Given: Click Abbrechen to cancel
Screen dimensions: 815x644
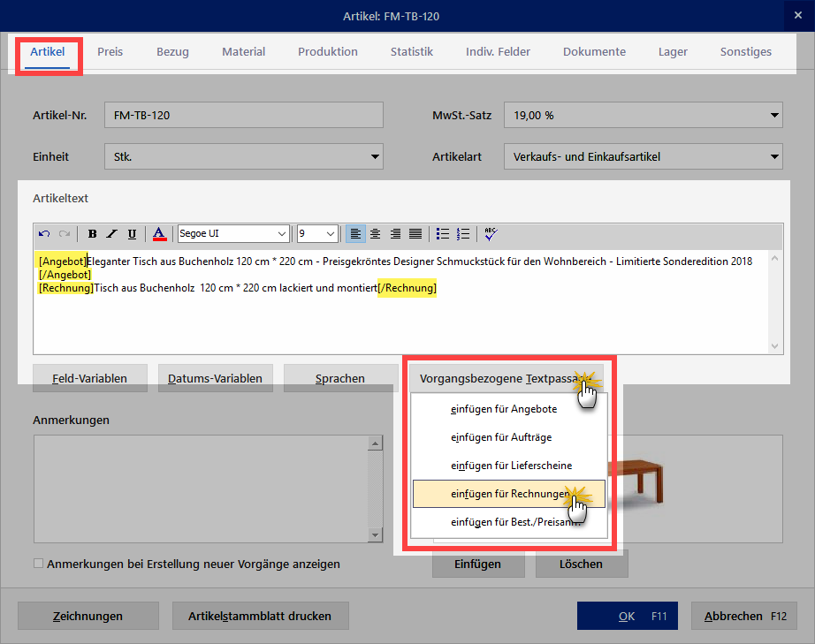Looking at the screenshot, I should (x=743, y=616).
